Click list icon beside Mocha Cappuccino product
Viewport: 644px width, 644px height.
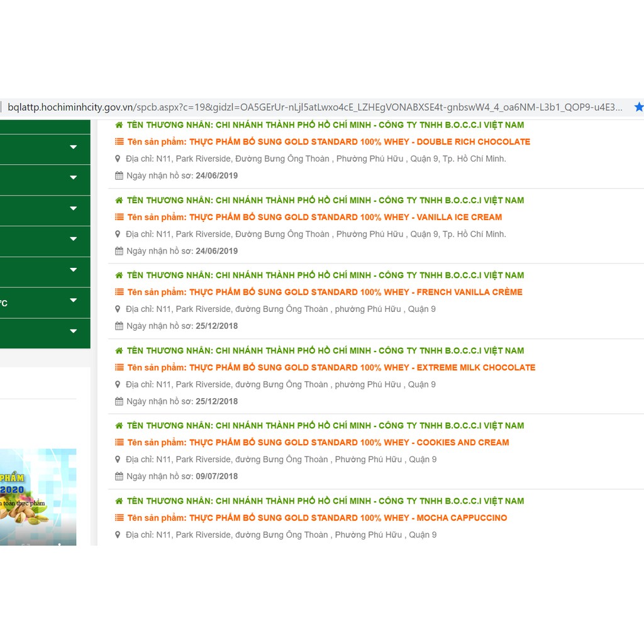point(119,518)
